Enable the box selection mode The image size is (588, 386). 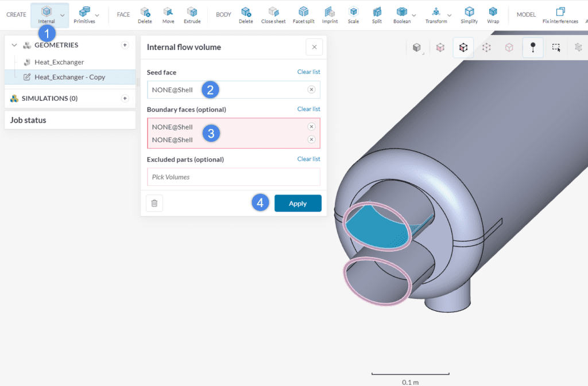coord(556,48)
